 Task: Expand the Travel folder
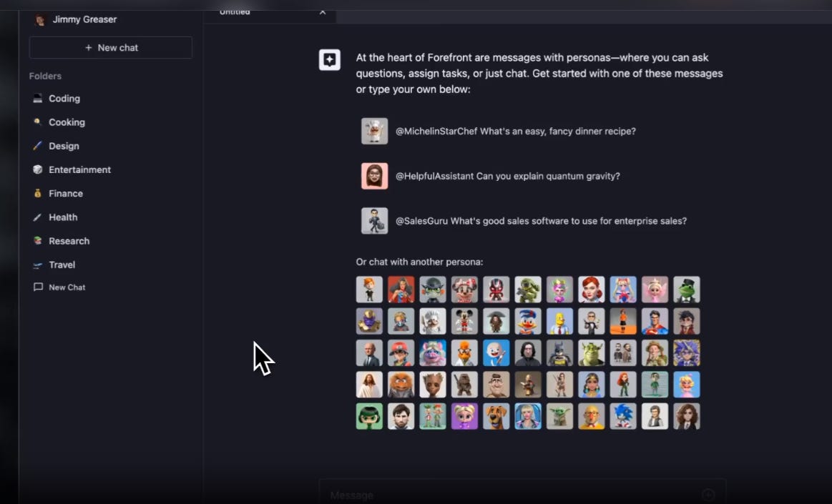[62, 265]
